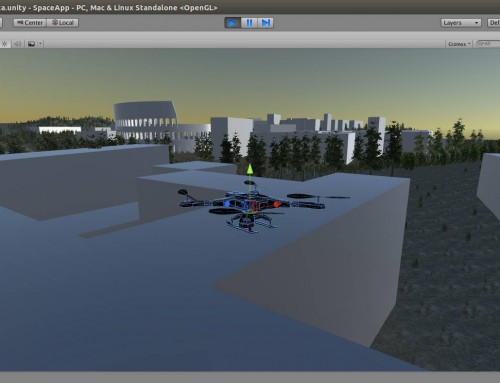The image size is (500, 383).
Task: Toggle the Local handle rotation button
Action: tap(63, 23)
